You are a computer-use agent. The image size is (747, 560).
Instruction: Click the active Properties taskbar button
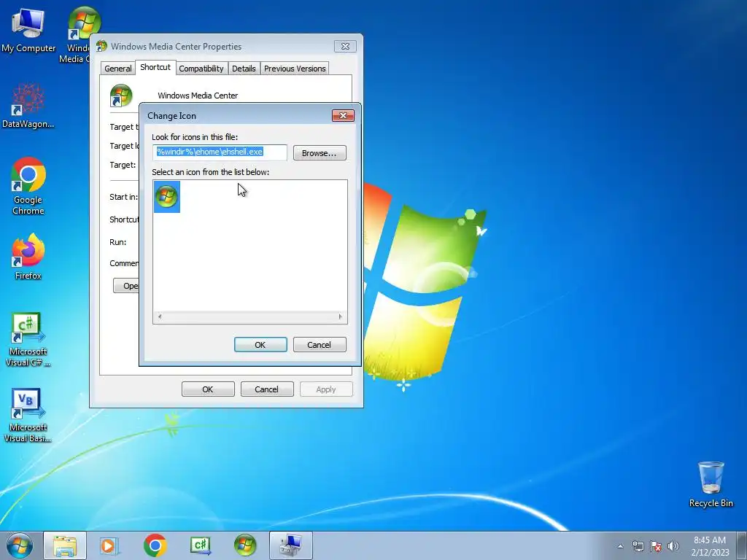(290, 545)
